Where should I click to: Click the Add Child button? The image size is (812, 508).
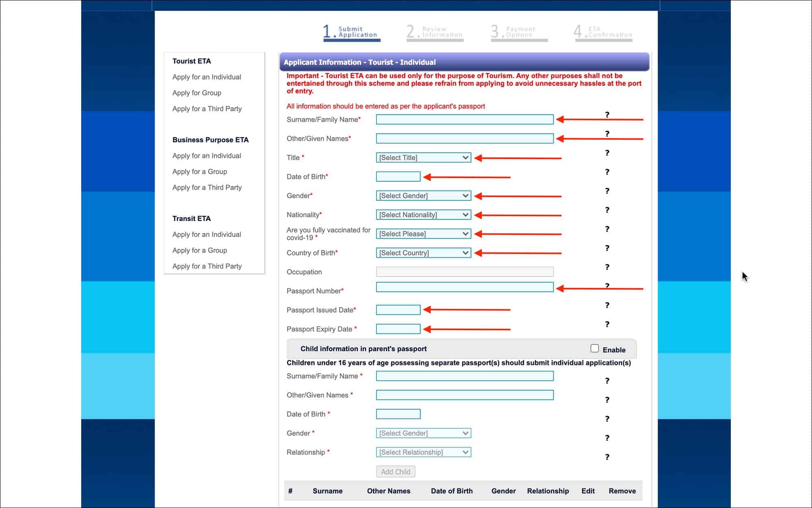click(x=396, y=472)
